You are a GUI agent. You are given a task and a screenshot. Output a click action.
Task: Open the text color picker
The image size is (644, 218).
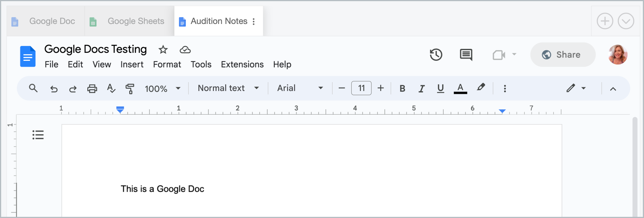point(460,88)
